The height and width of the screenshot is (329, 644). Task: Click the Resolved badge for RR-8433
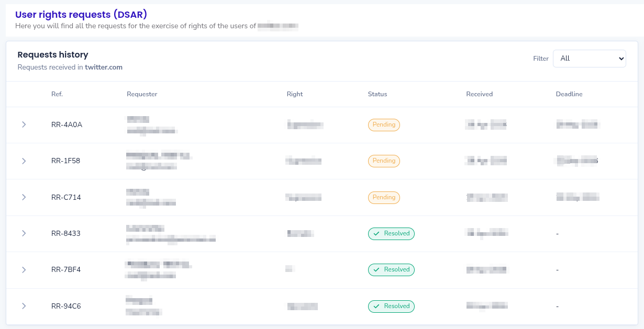click(x=391, y=234)
